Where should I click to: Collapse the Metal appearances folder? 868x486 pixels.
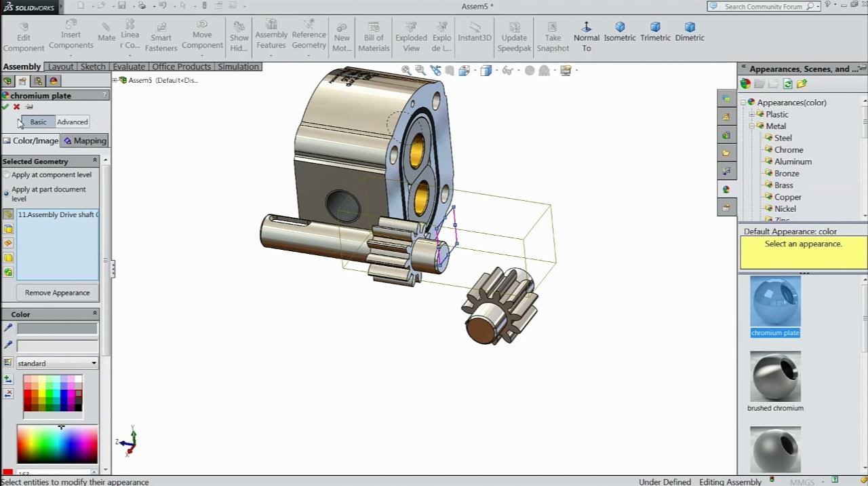point(751,126)
